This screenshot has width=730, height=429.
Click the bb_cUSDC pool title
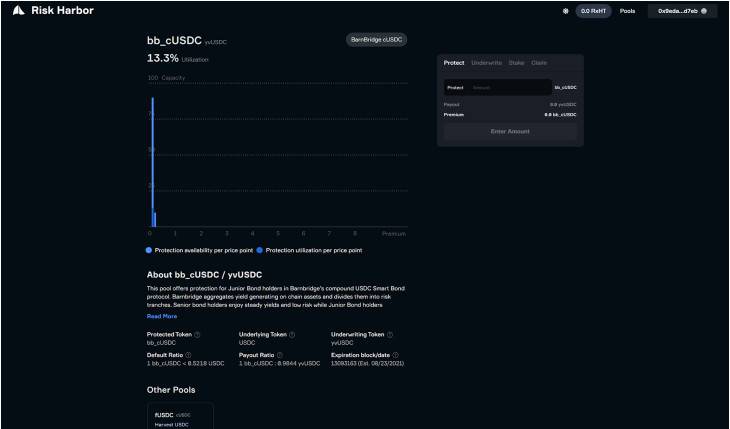(x=174, y=41)
